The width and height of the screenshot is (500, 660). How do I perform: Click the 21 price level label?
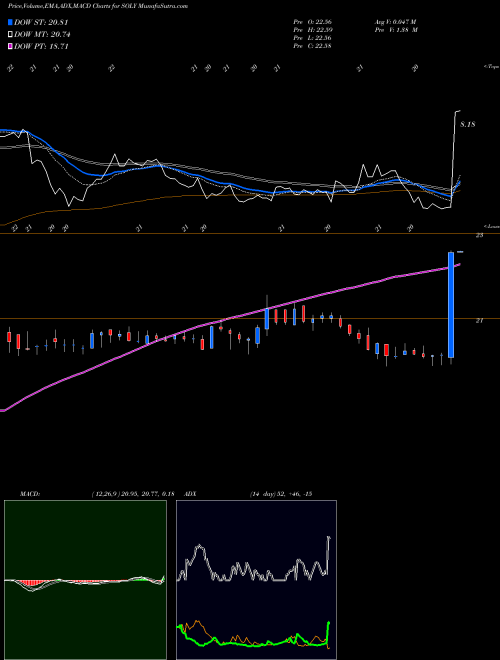479,321
